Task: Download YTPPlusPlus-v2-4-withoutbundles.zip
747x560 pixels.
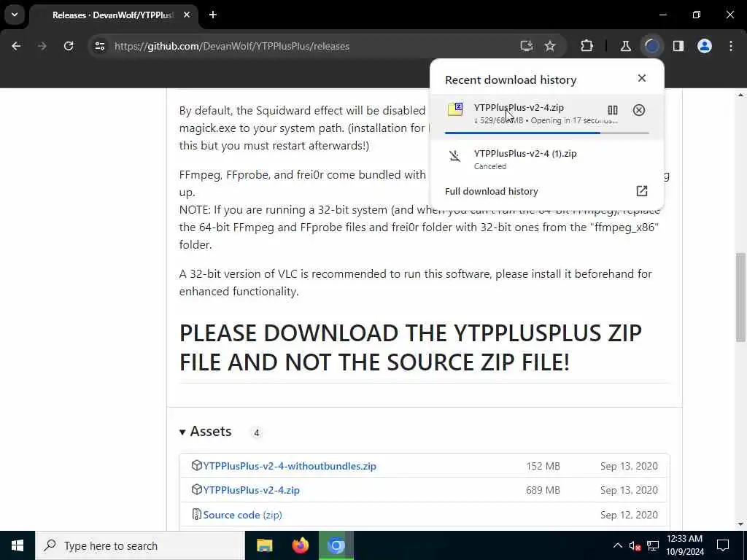Action: click(x=290, y=466)
